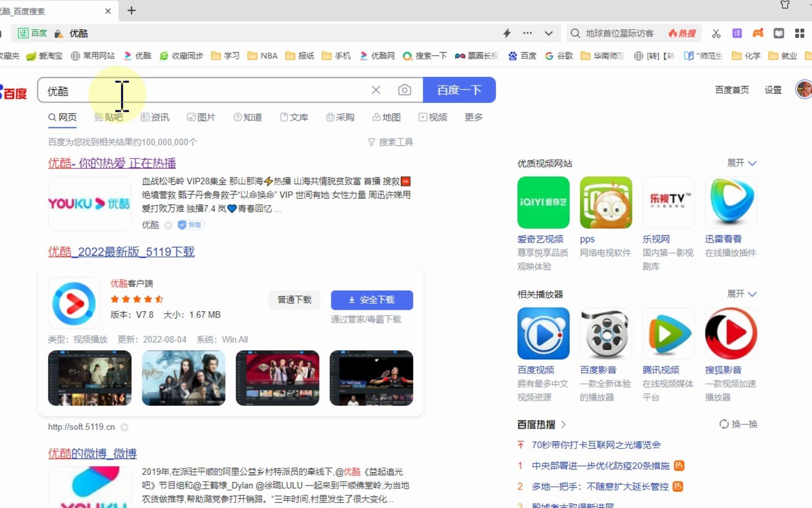The width and height of the screenshot is (812, 508).
Task: Open the 化学 bookmark folder
Action: 746,56
